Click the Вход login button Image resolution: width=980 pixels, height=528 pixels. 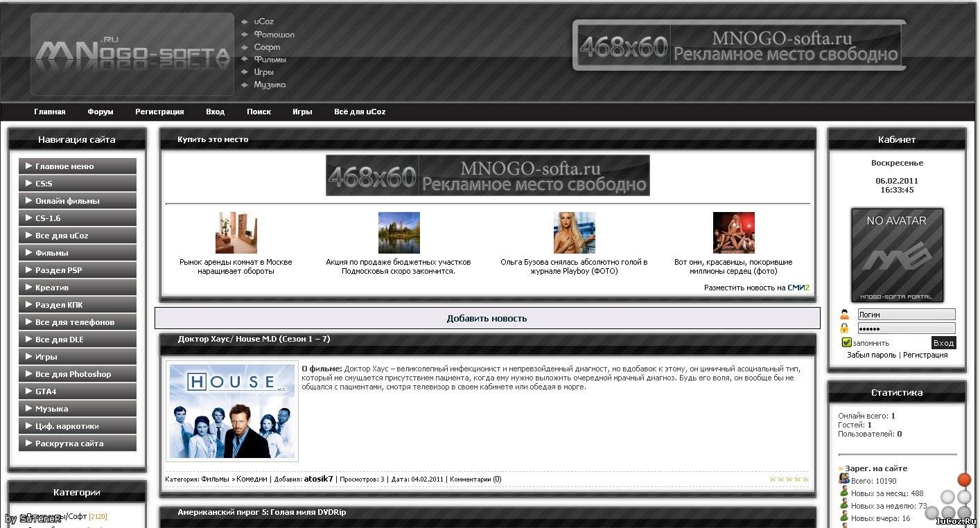943,342
